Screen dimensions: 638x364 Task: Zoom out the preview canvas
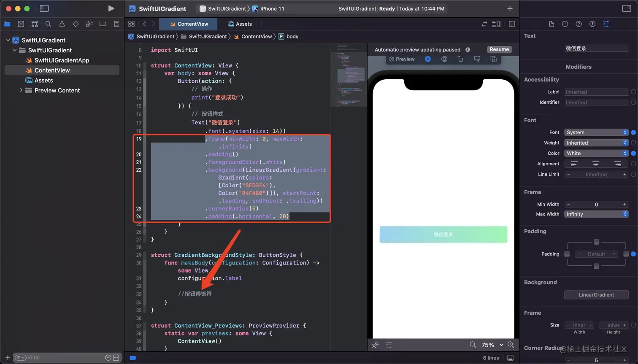[x=473, y=345]
